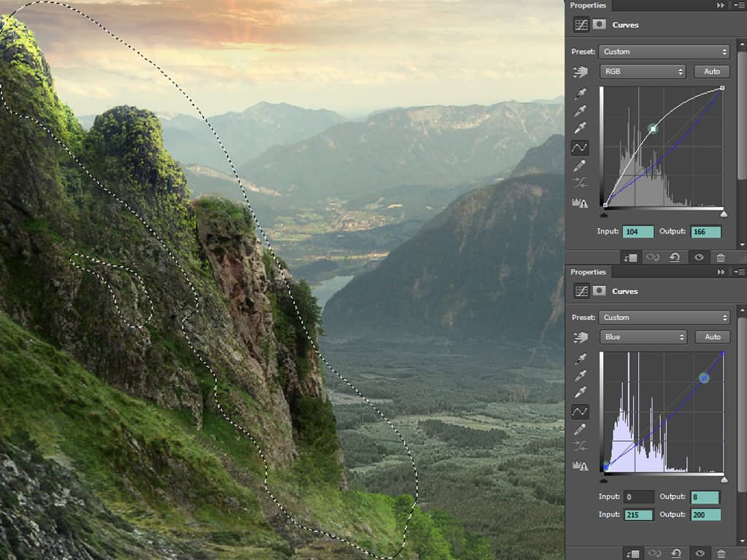Click the edit-points curve tool in Blue Curves panel
The height and width of the screenshot is (560, 747).
click(580, 412)
